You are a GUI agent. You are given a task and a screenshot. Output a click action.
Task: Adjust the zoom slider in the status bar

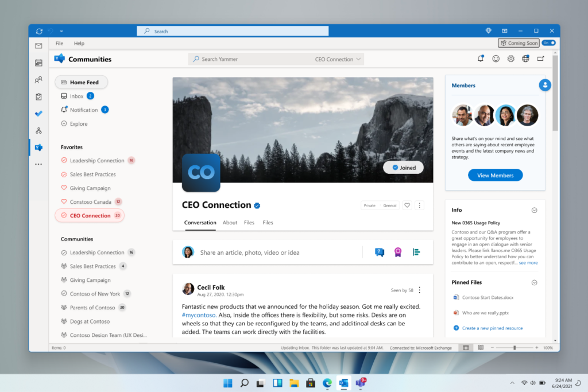515,347
